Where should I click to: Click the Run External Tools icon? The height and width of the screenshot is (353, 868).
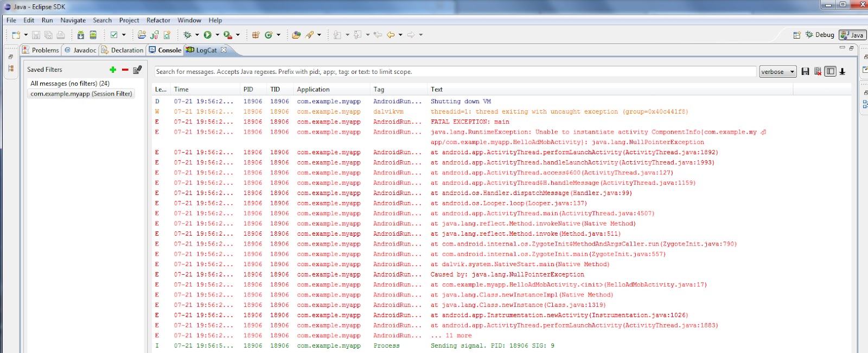point(228,35)
